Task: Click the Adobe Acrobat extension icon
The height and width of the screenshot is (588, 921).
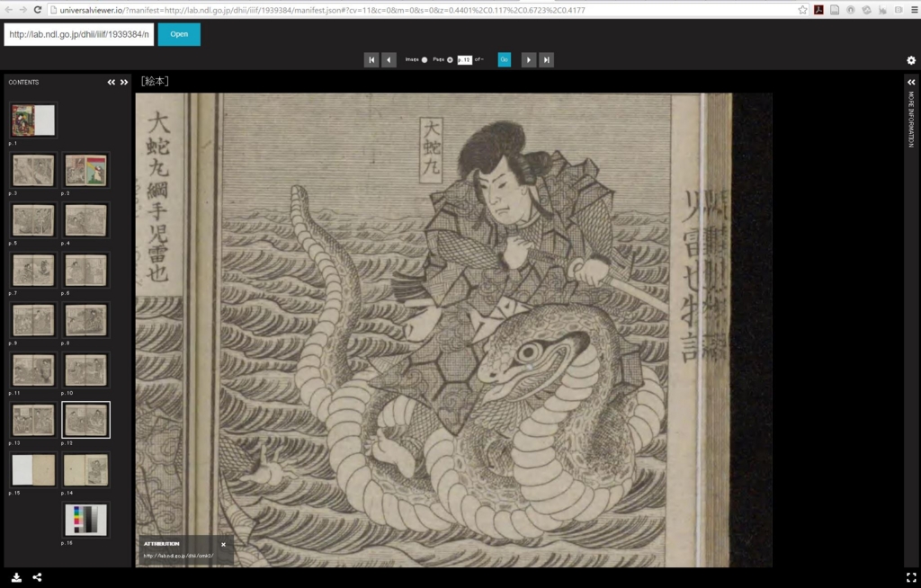Action: point(818,9)
